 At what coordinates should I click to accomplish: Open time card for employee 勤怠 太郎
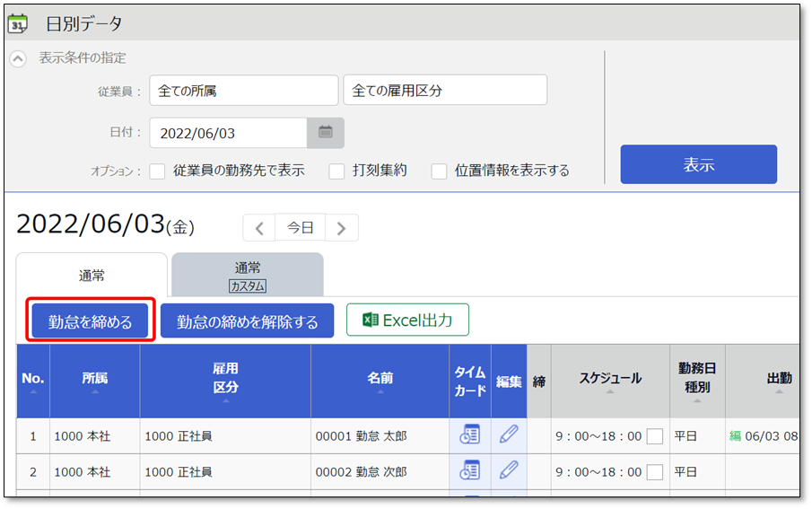pyautogui.click(x=469, y=435)
